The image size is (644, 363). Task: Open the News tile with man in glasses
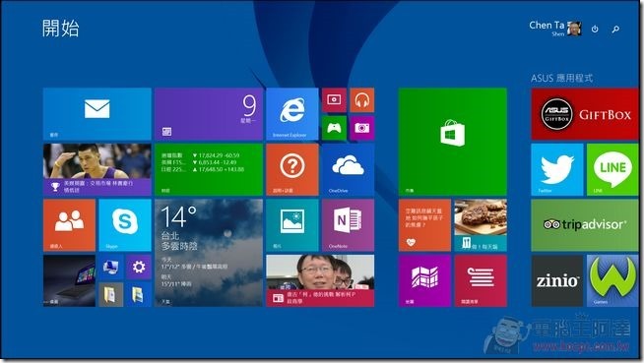click(x=320, y=280)
